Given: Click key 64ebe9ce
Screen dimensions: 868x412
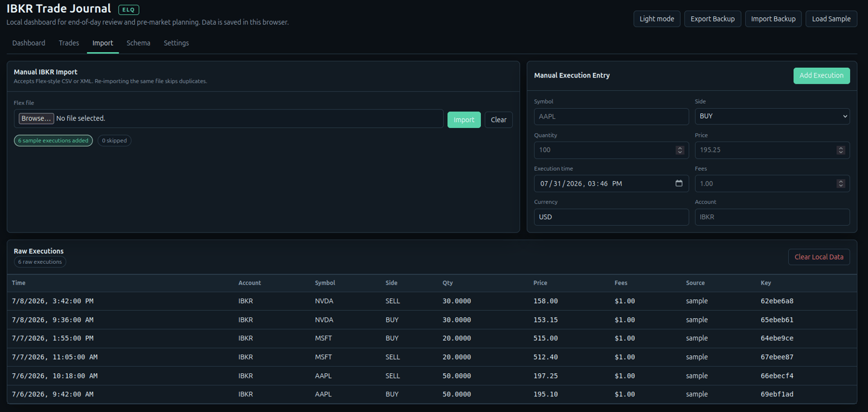Looking at the screenshot, I should [x=777, y=338].
